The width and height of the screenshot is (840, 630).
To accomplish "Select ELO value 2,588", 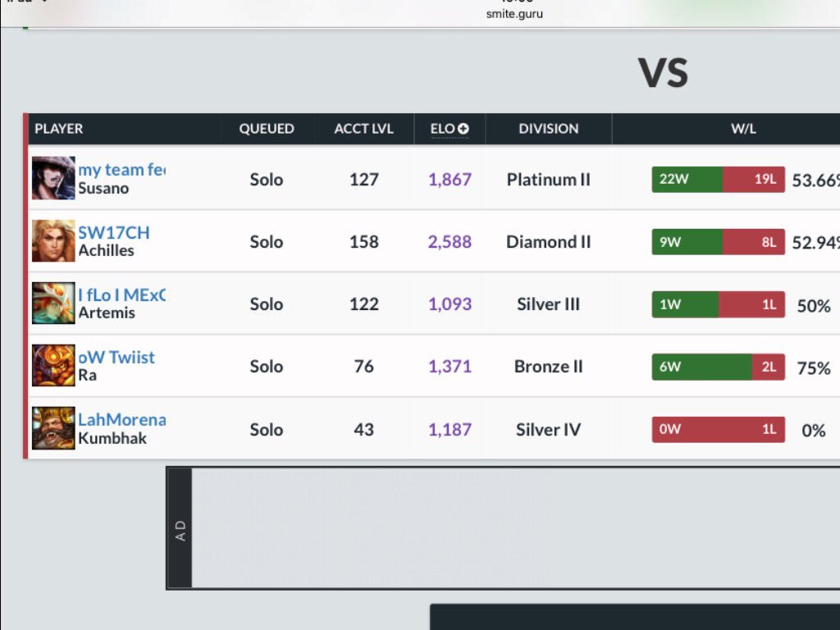I will point(450,242).
